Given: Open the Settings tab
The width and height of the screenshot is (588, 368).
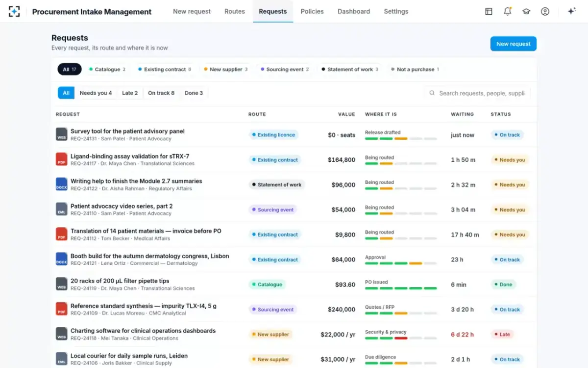Looking at the screenshot, I should [x=396, y=11].
